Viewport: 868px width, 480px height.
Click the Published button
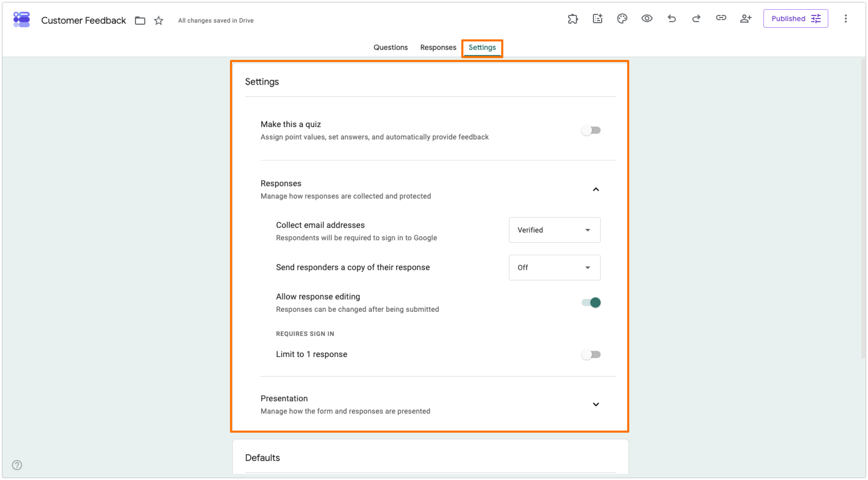pos(795,19)
